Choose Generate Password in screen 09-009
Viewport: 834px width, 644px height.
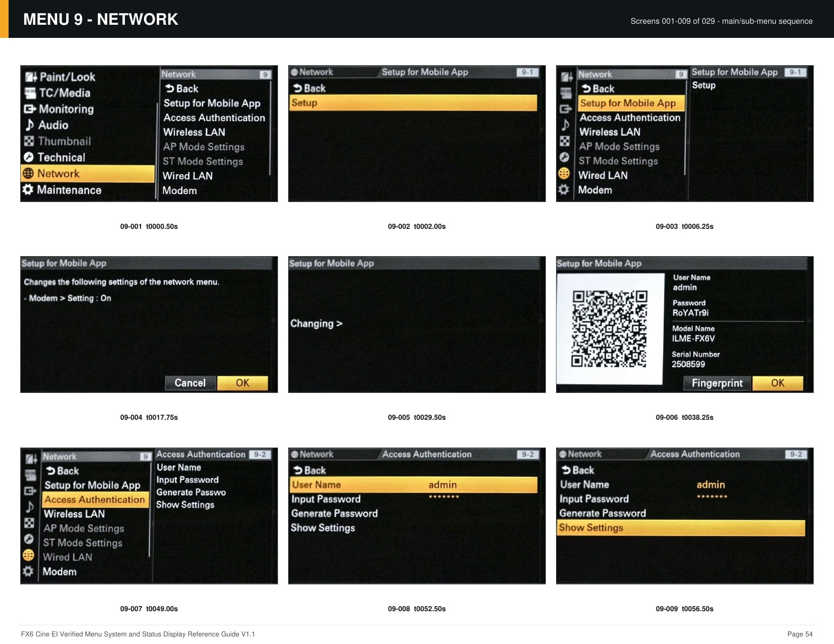[603, 513]
